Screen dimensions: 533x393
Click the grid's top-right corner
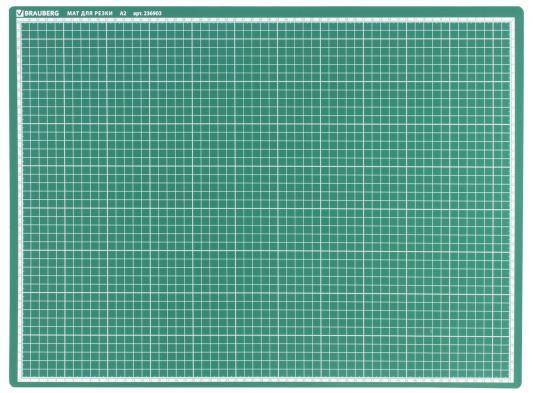pos(509,23)
